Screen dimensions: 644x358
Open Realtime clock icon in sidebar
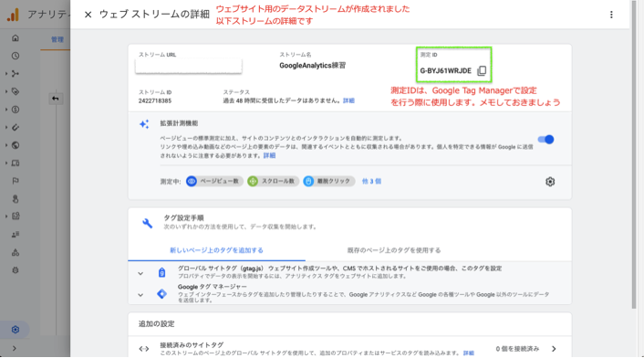coord(16,56)
